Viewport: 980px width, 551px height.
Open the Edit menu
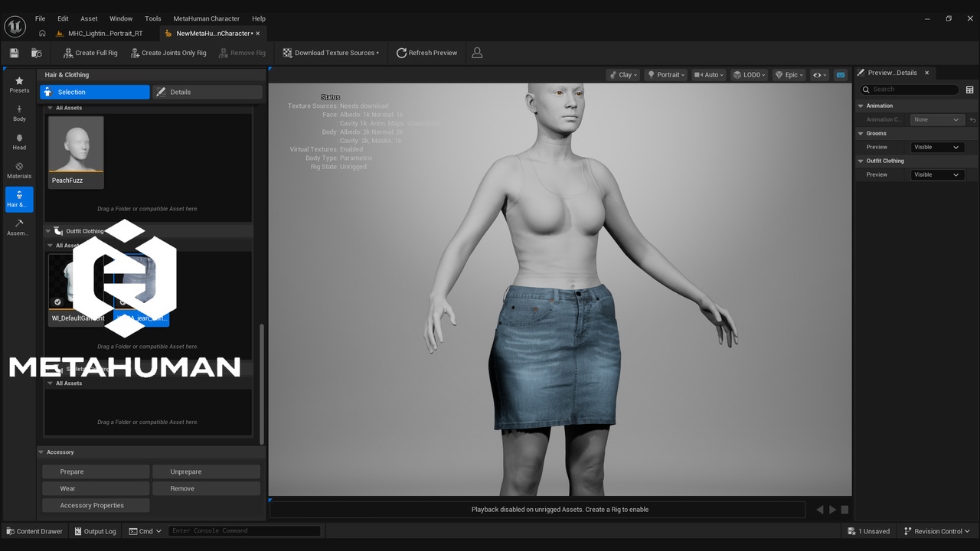[x=63, y=18]
